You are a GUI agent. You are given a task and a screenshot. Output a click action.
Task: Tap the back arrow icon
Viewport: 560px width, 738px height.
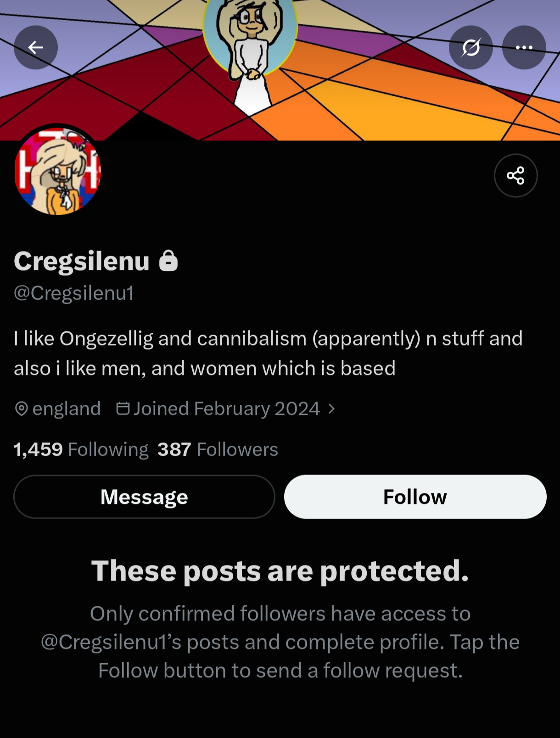tap(36, 47)
